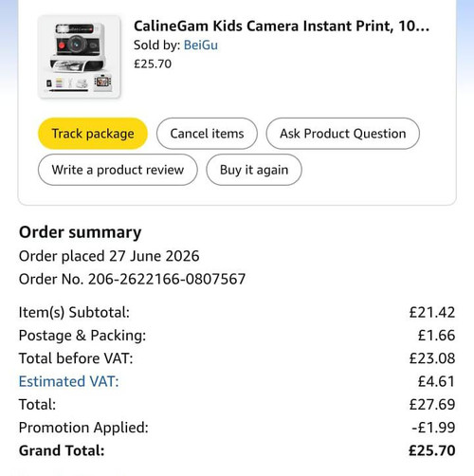Viewport: 474px width, 476px height.
Task: Click the Estimated VAT £4.61 amount
Action: 436,381
